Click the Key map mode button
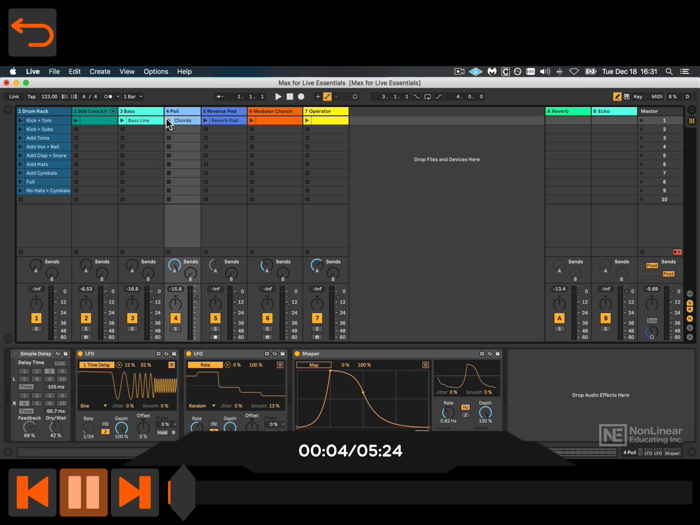This screenshot has height=525, width=700. [638, 96]
